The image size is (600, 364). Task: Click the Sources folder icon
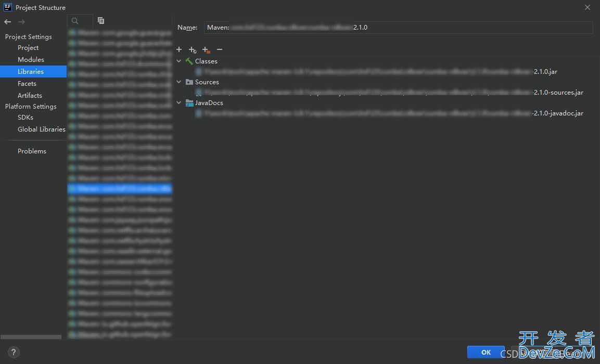[x=189, y=82]
